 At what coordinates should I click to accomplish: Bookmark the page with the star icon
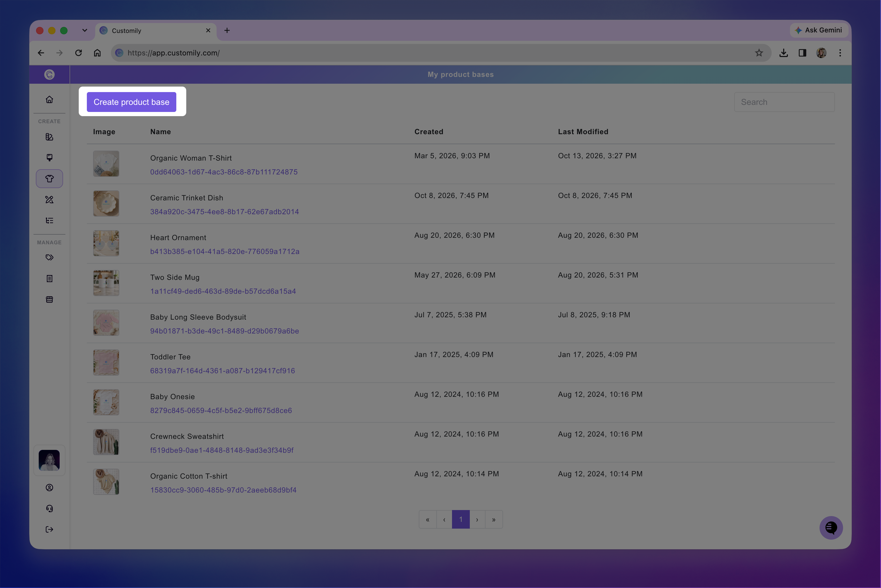(x=759, y=53)
